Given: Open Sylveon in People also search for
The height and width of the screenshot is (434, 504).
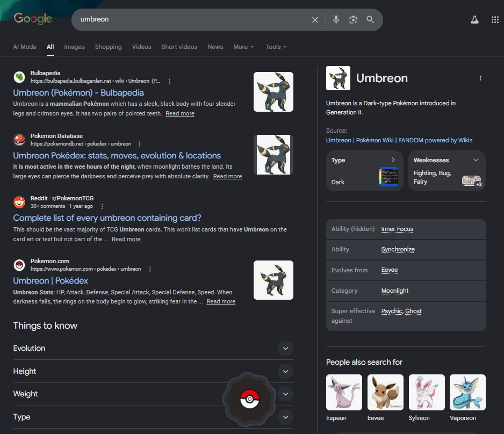Looking at the screenshot, I should point(427,398).
